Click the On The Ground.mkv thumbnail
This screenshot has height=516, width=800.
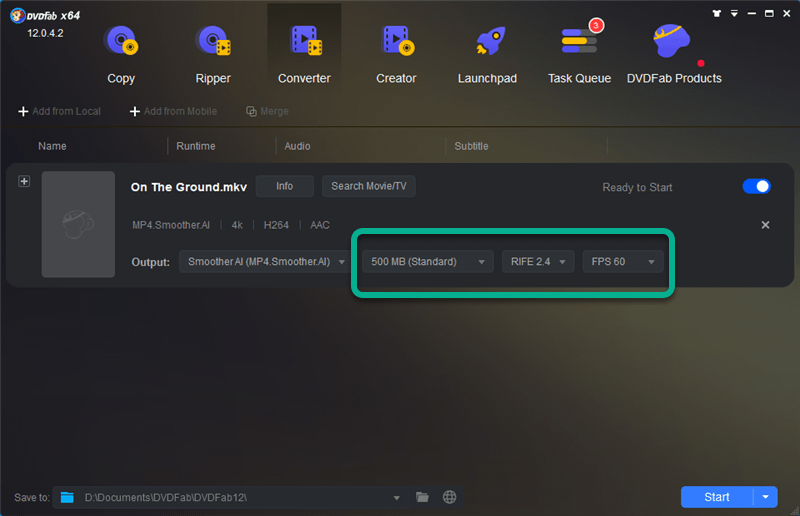pyautogui.click(x=78, y=224)
